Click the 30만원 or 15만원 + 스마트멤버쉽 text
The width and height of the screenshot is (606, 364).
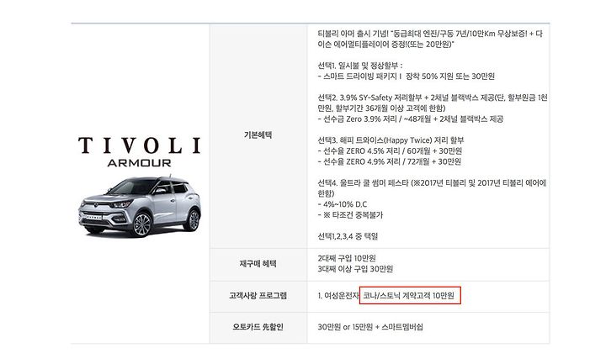pyautogui.click(x=370, y=327)
